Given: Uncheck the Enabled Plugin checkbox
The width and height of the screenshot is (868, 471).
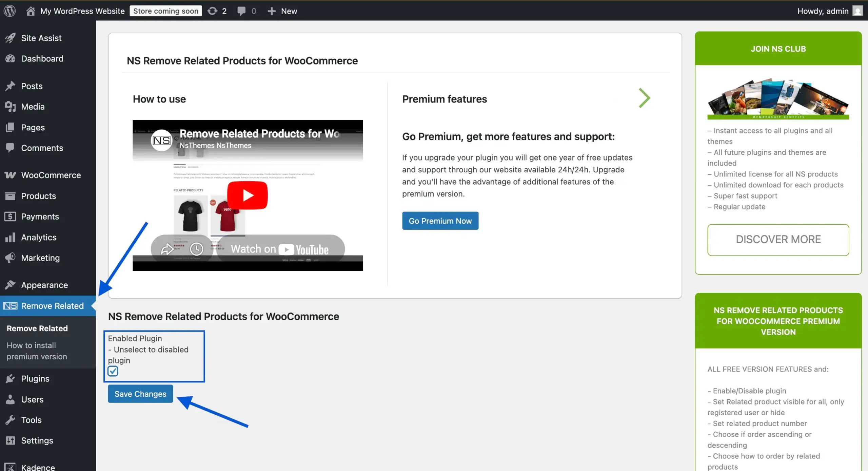Looking at the screenshot, I should 113,371.
